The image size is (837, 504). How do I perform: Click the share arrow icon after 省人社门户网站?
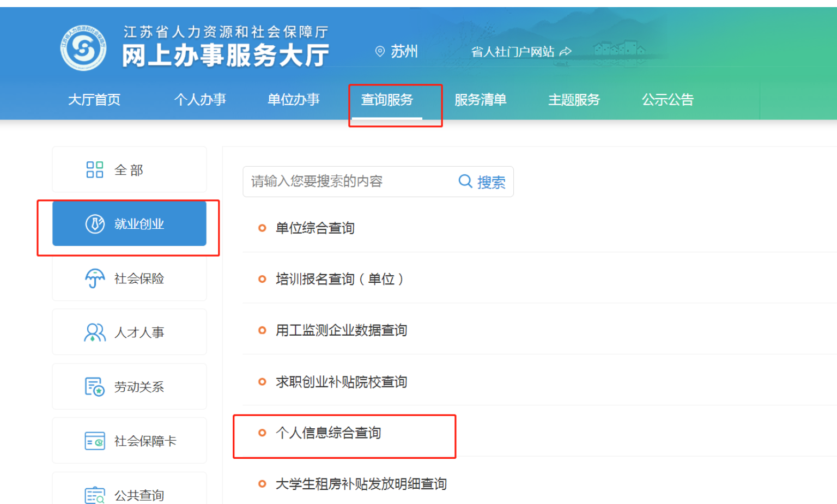point(566,51)
